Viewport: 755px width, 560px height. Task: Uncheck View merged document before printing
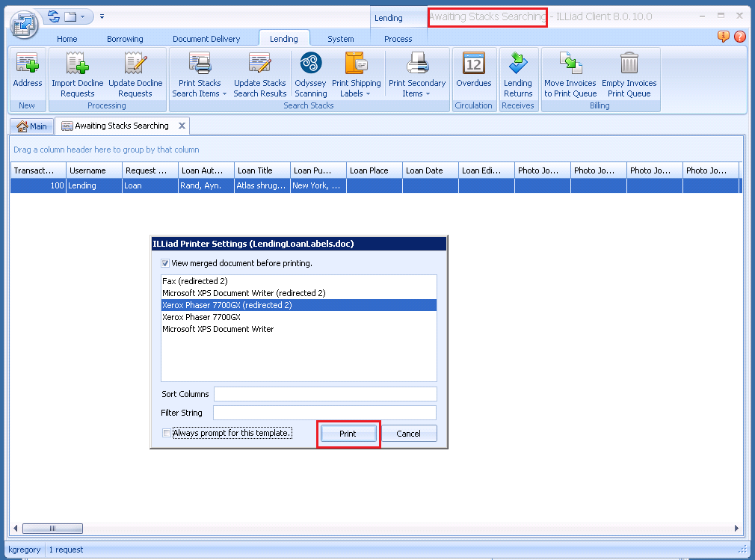pyautogui.click(x=166, y=263)
